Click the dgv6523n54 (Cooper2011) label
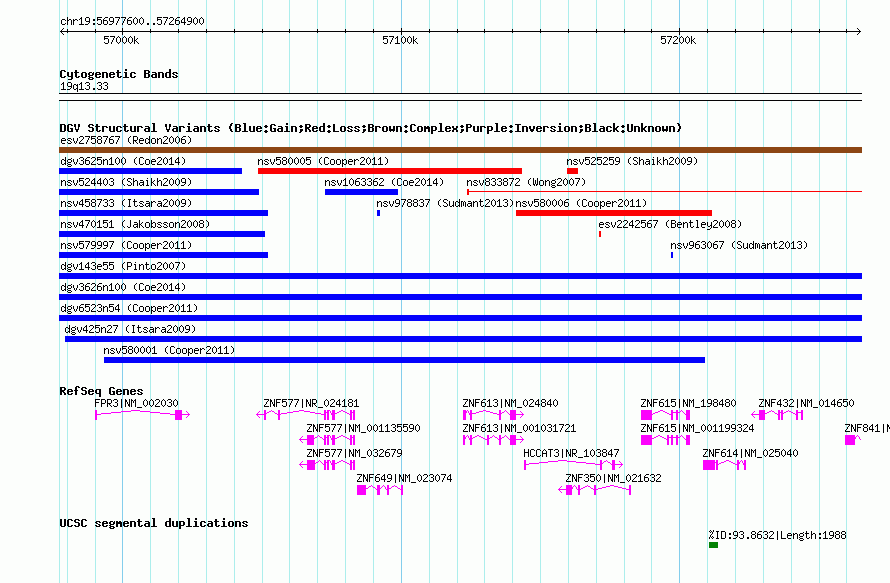Image resolution: width=890 pixels, height=583 pixels. (x=129, y=308)
